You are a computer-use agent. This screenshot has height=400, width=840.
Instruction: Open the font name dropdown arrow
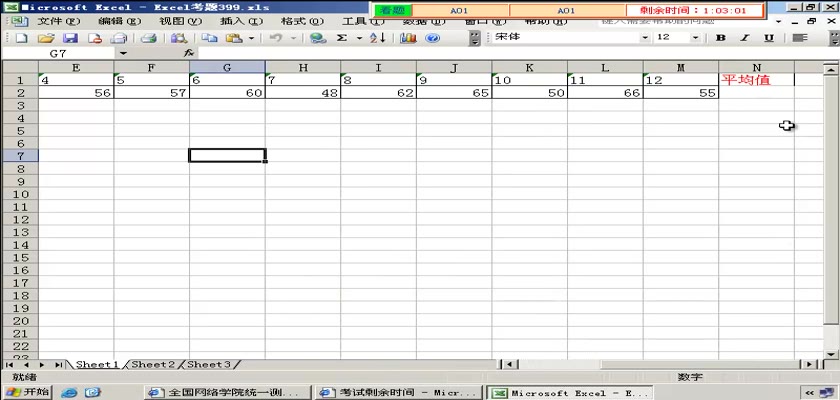(644, 38)
